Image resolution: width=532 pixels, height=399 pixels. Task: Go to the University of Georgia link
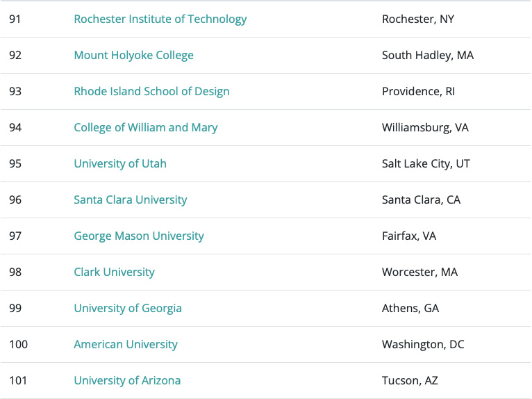128,309
